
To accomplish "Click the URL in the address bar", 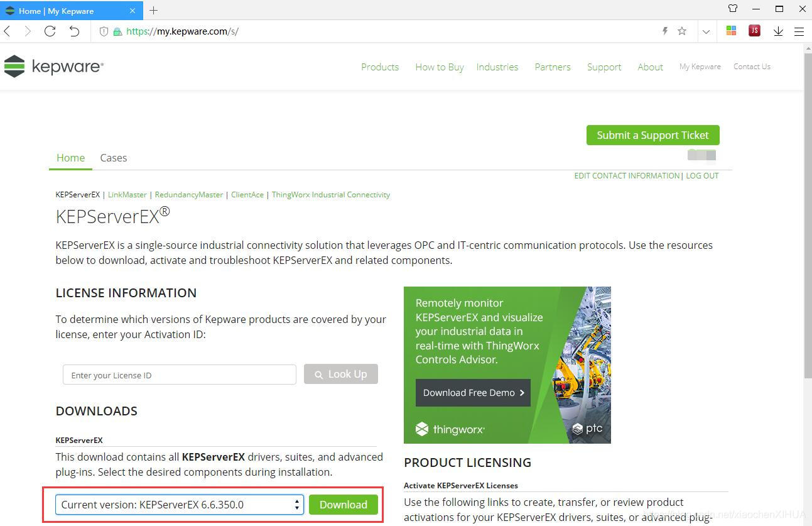I will (x=182, y=31).
